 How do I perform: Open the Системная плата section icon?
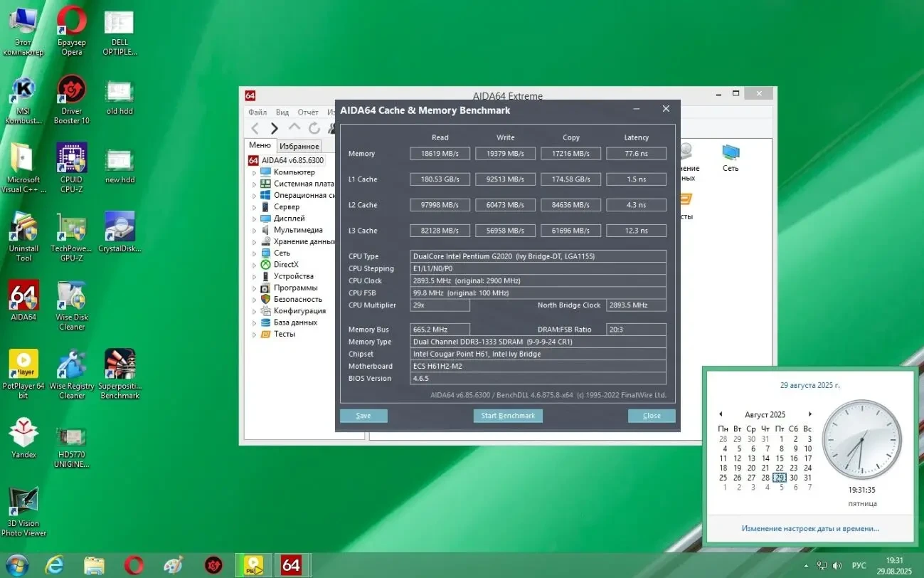coord(265,183)
